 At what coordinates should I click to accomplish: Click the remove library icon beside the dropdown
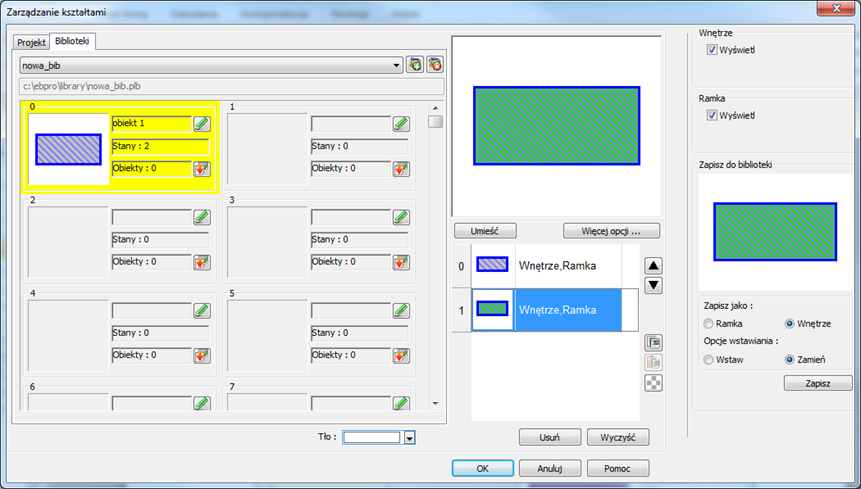tap(435, 65)
